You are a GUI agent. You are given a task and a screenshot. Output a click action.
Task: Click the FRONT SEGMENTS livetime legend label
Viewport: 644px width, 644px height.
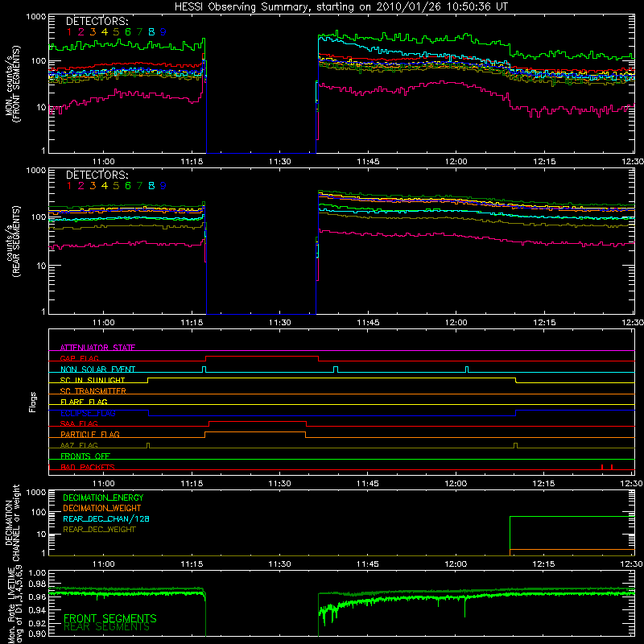coord(110,618)
